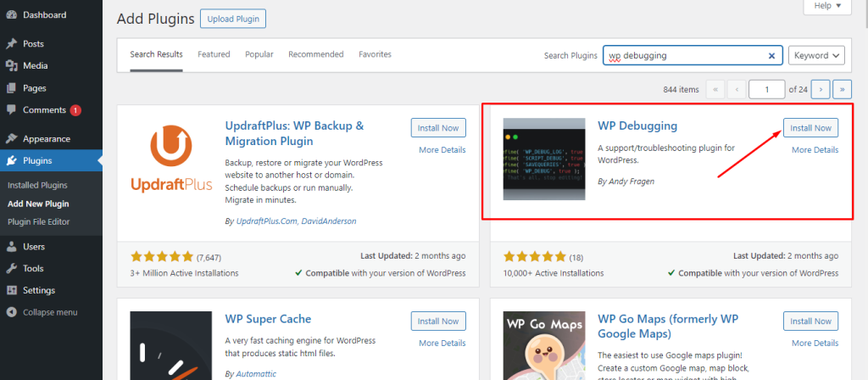Click the Automattic author link
The image size is (868, 380).
tap(256, 374)
